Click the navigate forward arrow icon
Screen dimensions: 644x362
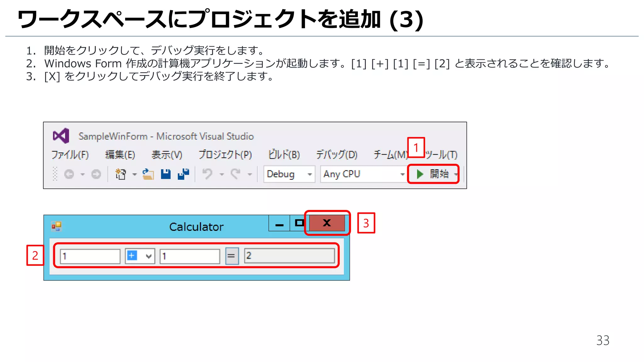pyautogui.click(x=96, y=174)
